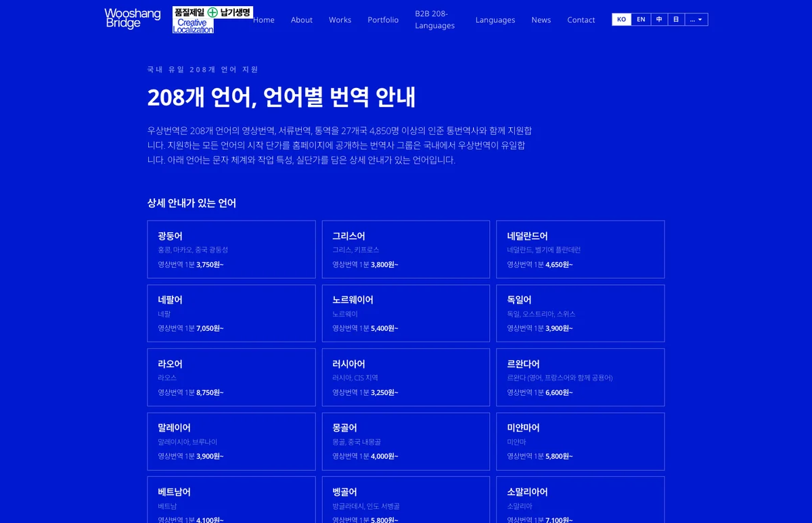Click 러시아, CIS 지역 region text
This screenshot has height=523, width=812.
(355, 378)
